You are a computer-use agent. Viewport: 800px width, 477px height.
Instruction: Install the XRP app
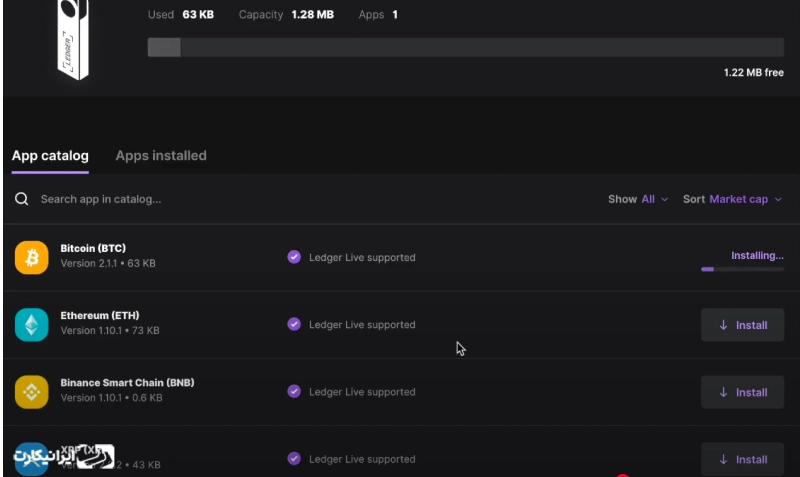click(742, 459)
